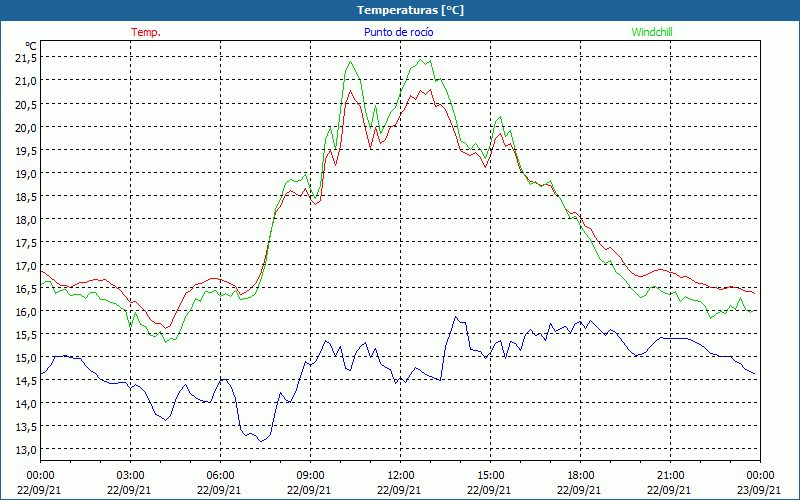Click the 21:00 time axis label
Viewport: 800px width, 500px height.
pos(670,475)
